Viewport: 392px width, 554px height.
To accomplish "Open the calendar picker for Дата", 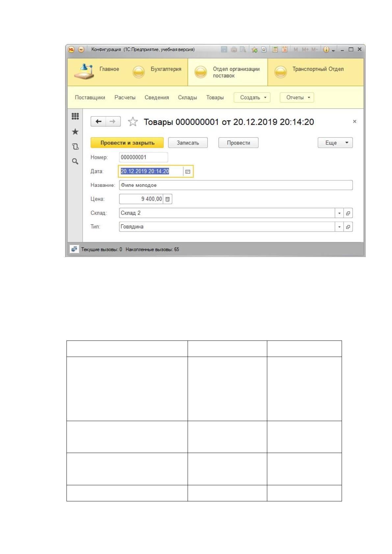I will pos(188,171).
